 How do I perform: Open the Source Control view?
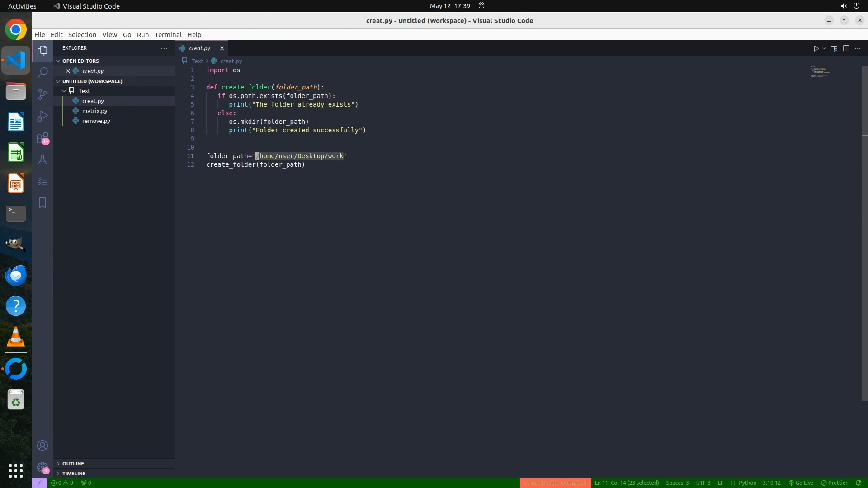click(42, 94)
